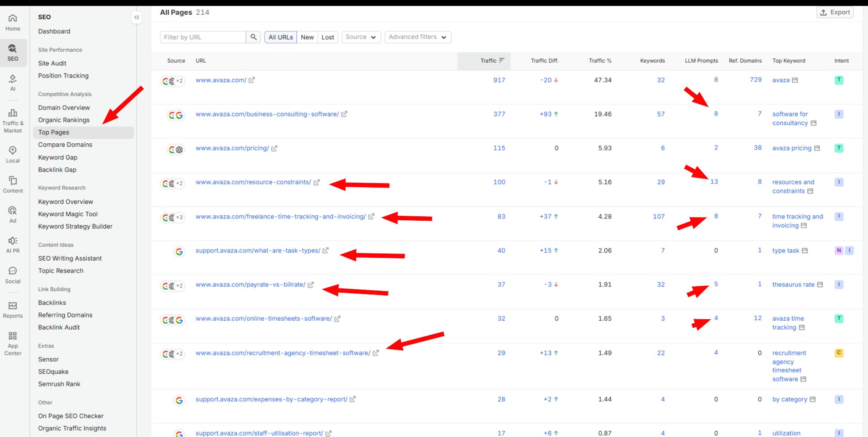This screenshot has width=868, height=437.
Task: Sort by Keywords column header
Action: coord(652,61)
